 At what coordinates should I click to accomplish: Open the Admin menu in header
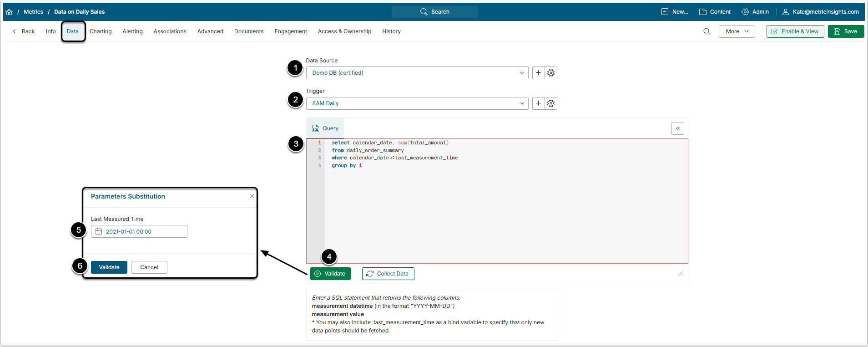pos(755,12)
